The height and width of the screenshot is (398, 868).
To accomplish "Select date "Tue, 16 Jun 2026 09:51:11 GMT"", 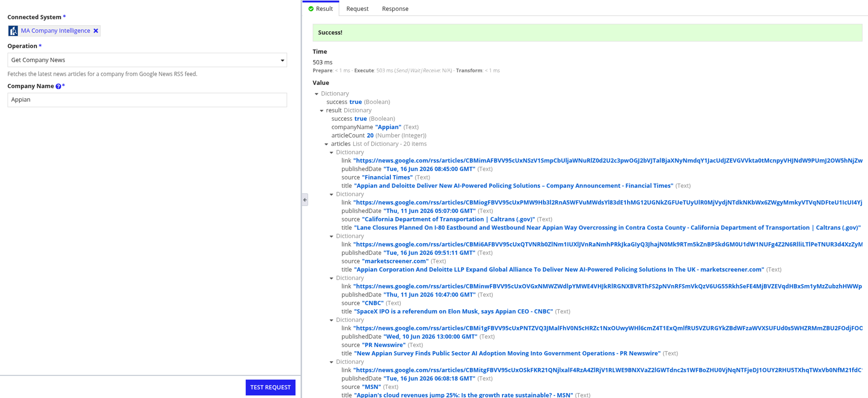I will click(429, 253).
